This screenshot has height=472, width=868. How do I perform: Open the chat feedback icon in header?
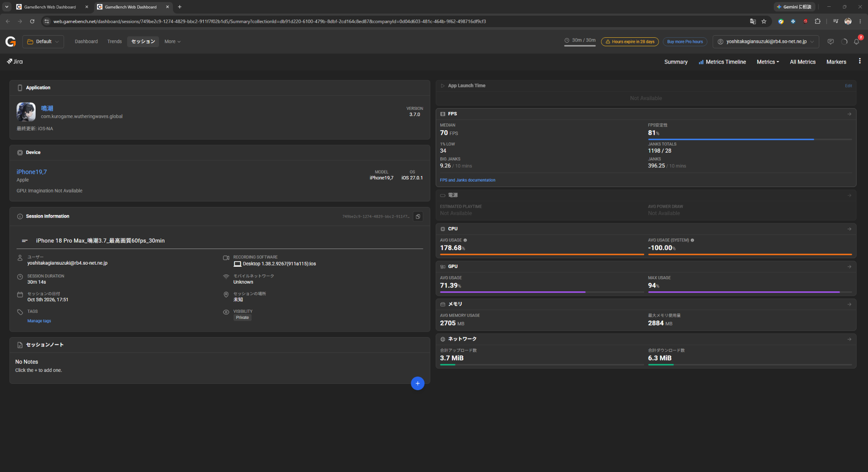pyautogui.click(x=831, y=42)
